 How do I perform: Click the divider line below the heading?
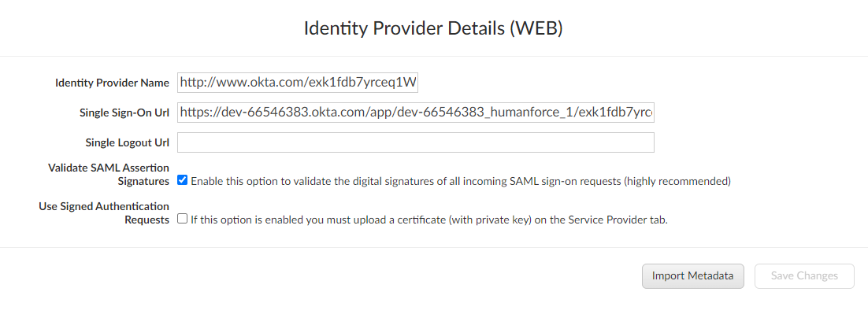pyautogui.click(x=434, y=56)
